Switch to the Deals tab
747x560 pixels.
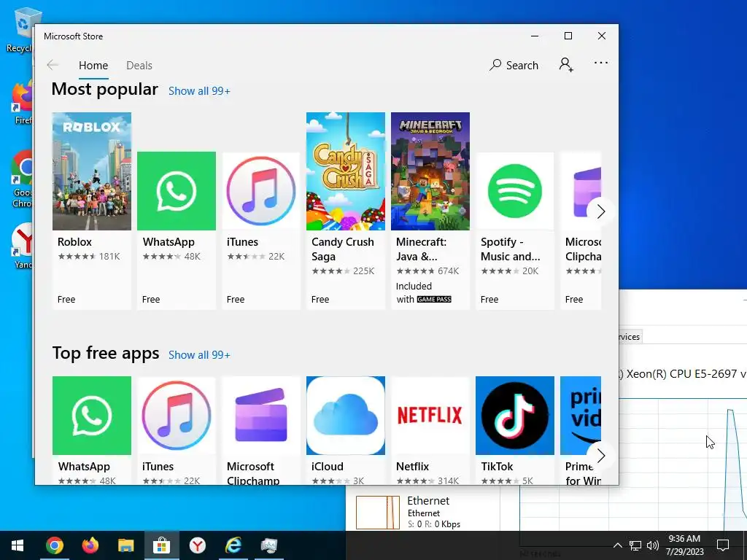pos(139,65)
